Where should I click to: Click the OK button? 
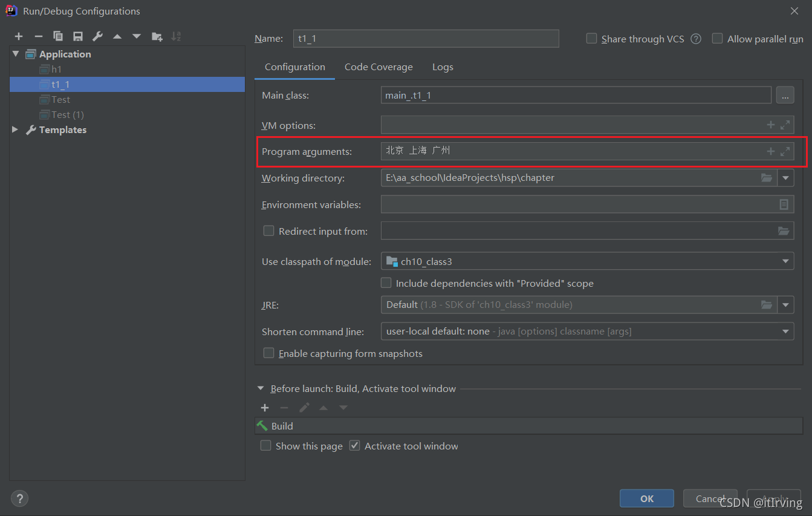pyautogui.click(x=647, y=498)
